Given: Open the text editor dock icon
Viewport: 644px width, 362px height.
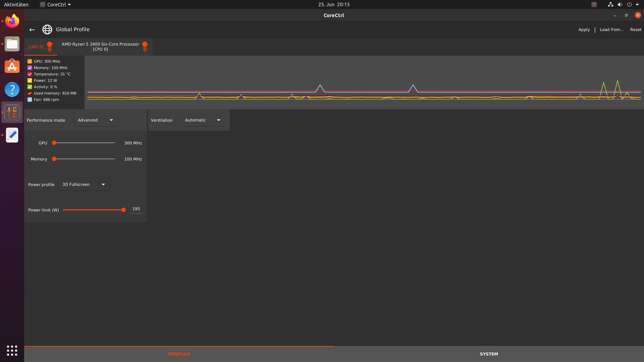Looking at the screenshot, I should coord(12,135).
